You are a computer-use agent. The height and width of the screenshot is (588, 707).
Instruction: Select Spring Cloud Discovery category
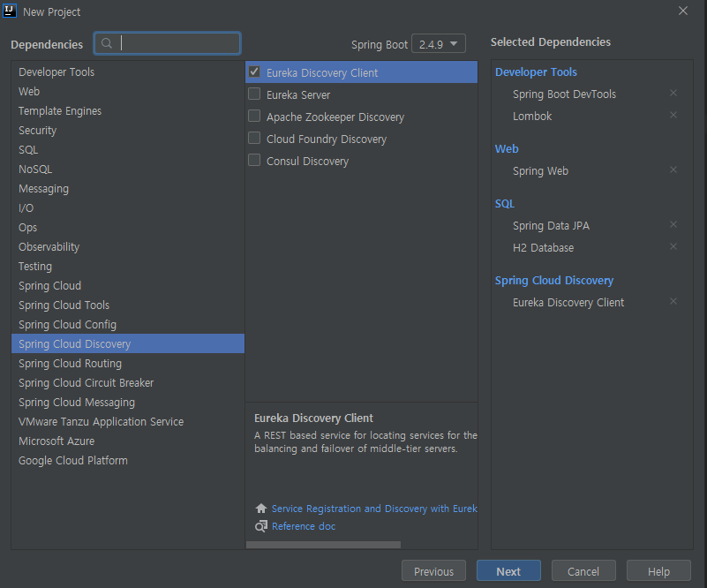tap(128, 343)
